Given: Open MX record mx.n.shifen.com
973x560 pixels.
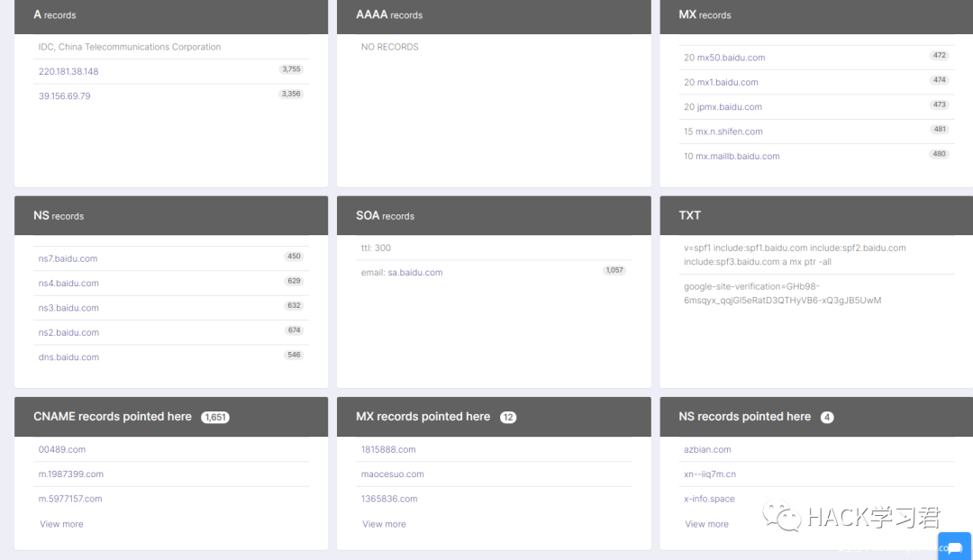Looking at the screenshot, I should click(729, 131).
